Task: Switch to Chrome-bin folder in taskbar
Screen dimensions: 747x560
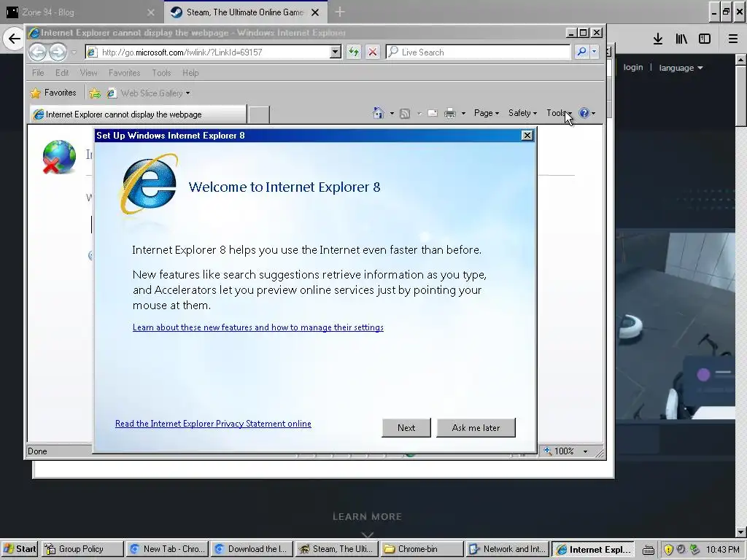Action: point(422,549)
